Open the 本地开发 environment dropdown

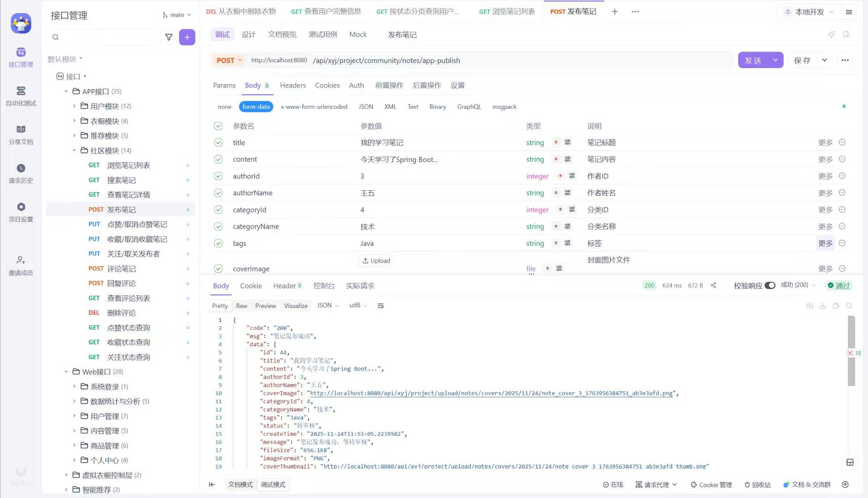click(809, 12)
